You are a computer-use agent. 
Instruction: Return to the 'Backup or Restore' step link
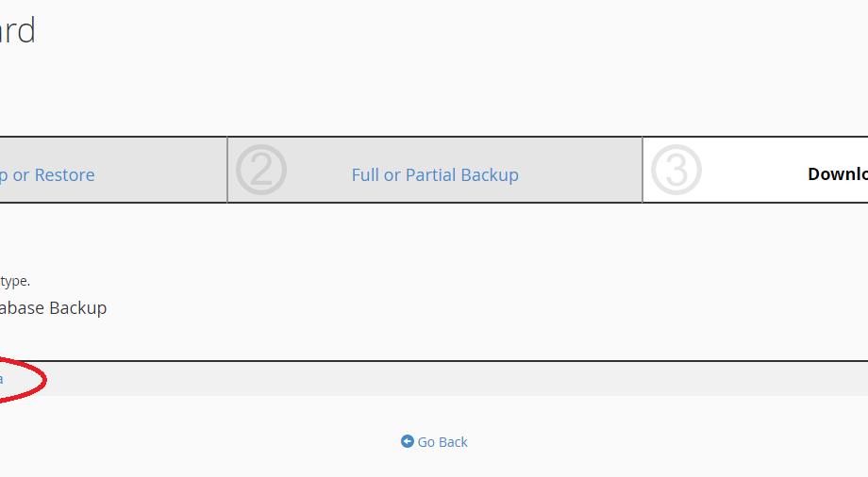click(x=47, y=174)
